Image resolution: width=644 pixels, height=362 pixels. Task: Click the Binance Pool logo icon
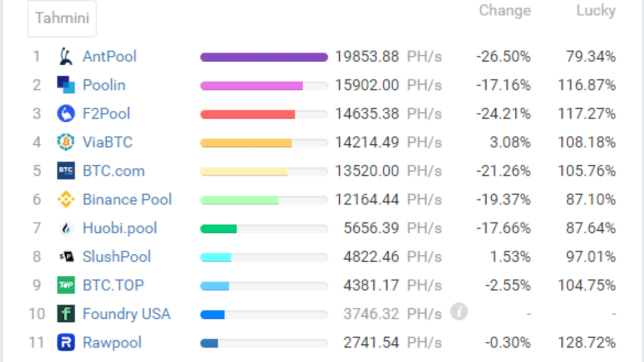tap(65, 200)
